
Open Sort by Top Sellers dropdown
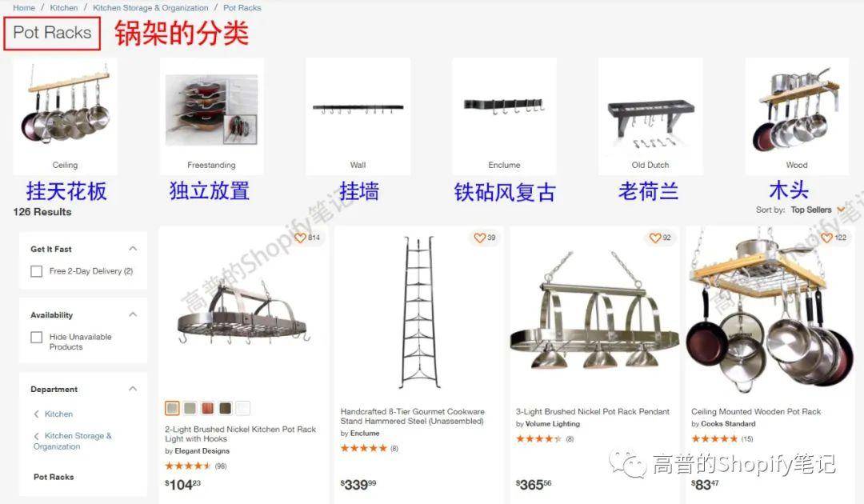[x=817, y=210]
